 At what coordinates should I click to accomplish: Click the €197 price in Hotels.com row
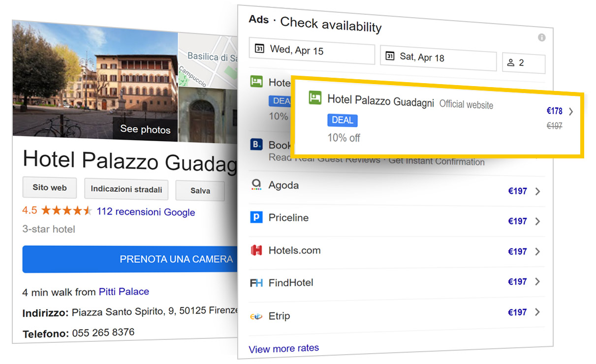[518, 252]
